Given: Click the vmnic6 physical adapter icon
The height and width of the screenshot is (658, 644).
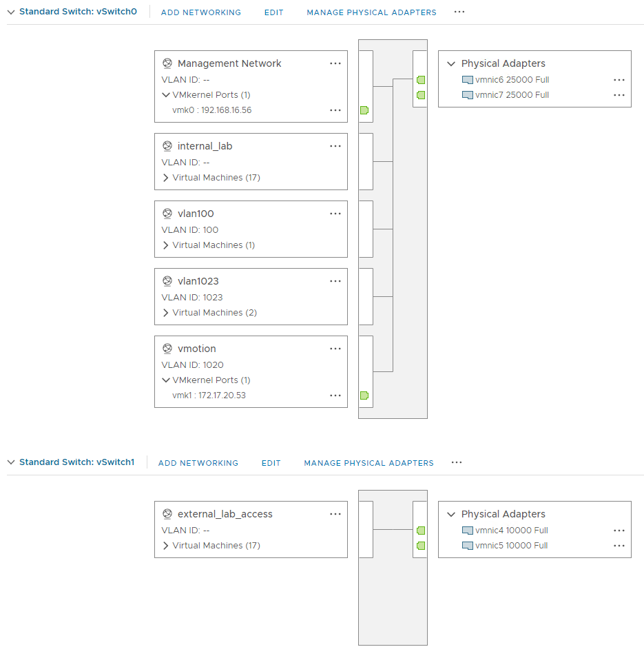Looking at the screenshot, I should tap(468, 79).
